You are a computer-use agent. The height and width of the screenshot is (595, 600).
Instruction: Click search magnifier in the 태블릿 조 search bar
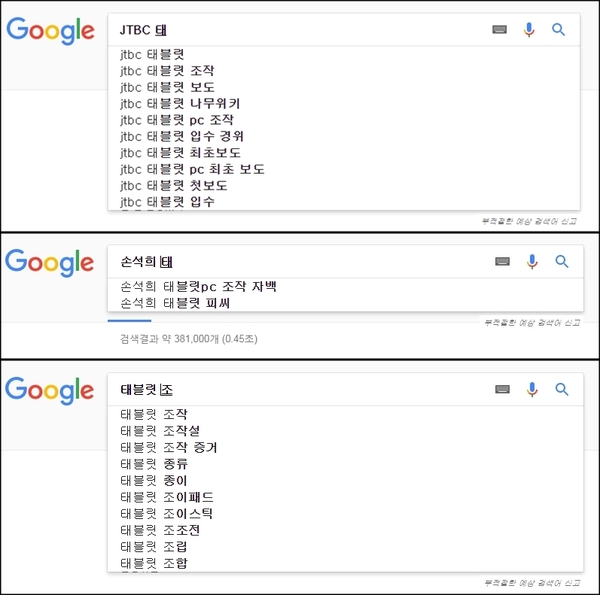(562, 389)
